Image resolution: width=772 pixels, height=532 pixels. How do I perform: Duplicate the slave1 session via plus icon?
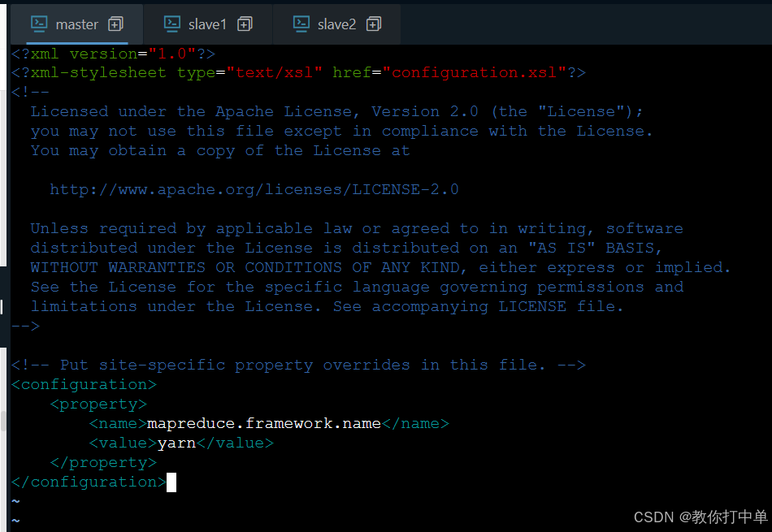pyautogui.click(x=245, y=24)
